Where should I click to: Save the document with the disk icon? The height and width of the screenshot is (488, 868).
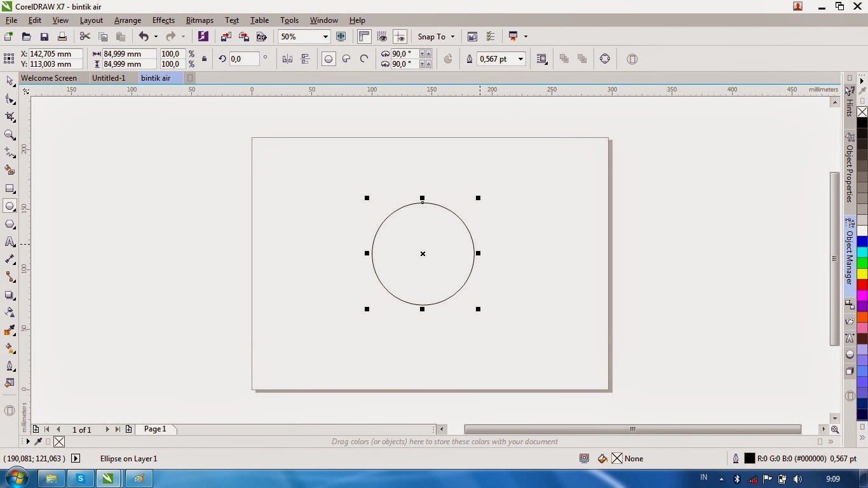tap(44, 37)
